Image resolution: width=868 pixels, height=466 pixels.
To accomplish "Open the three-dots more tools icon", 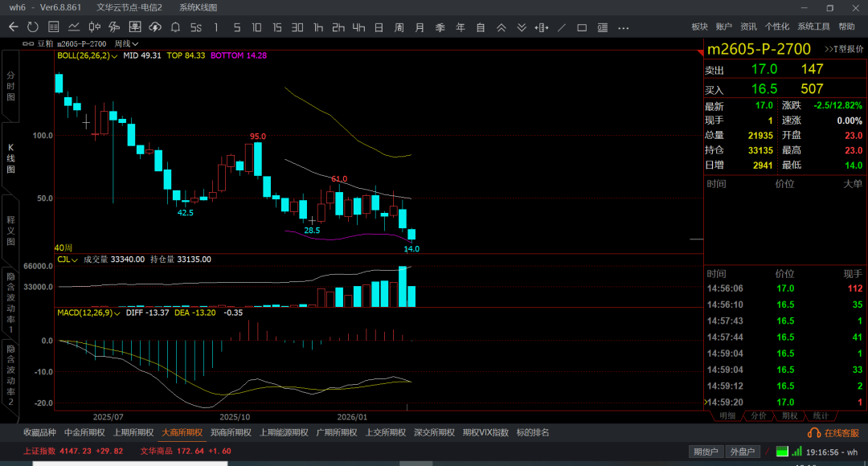I will [x=623, y=27].
